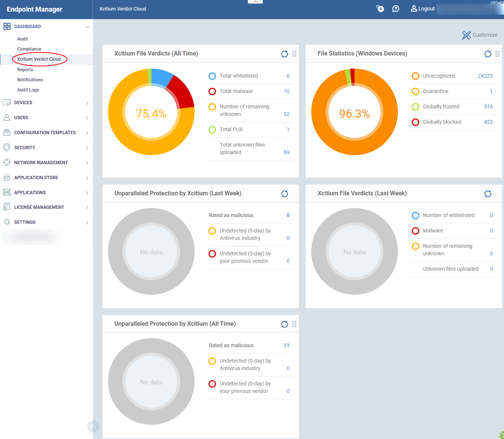The image size is (504, 439).
Task: Click Globally trusted green legend circle
Action: pyautogui.click(x=415, y=107)
